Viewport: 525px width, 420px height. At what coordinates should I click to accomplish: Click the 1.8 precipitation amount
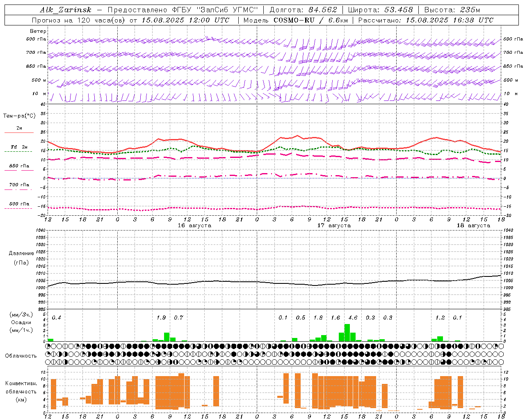click(x=318, y=317)
